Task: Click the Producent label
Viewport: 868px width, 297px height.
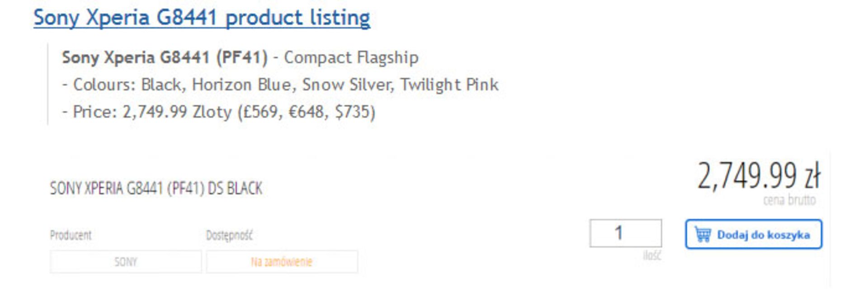Action: pyautogui.click(x=71, y=235)
